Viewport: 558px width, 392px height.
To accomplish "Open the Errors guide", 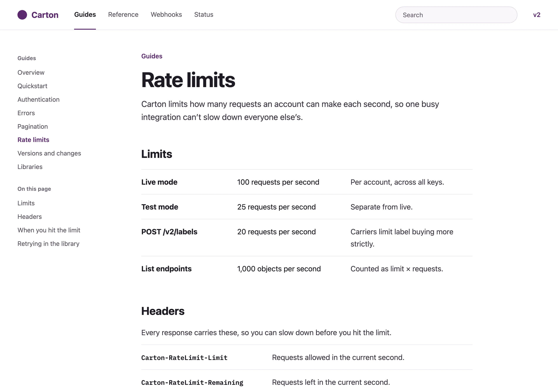I will click(26, 113).
